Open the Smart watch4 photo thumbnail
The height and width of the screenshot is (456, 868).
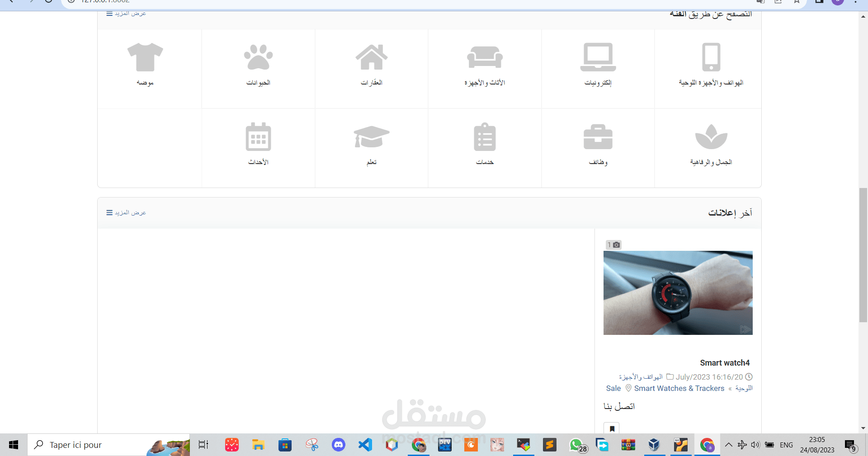pyautogui.click(x=678, y=293)
